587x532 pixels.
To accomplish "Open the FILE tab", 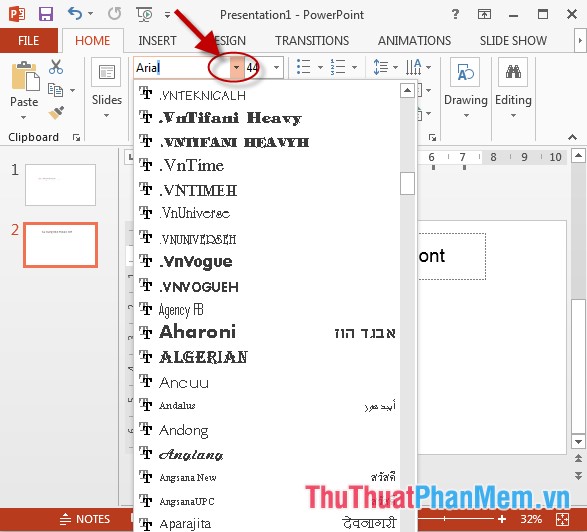I will [x=29, y=40].
